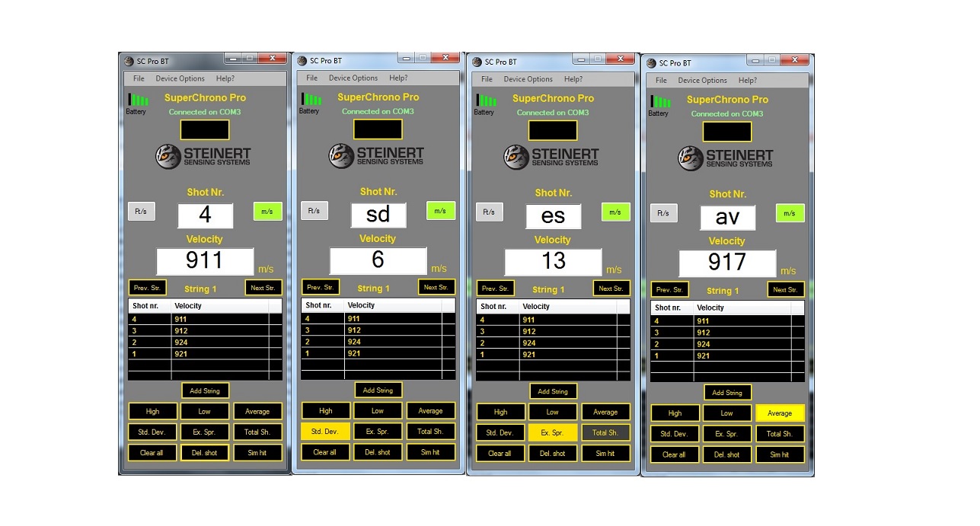Viewport: 980px width, 526px height.
Task: Click Average button in the sd window
Action: pyautogui.click(x=430, y=410)
